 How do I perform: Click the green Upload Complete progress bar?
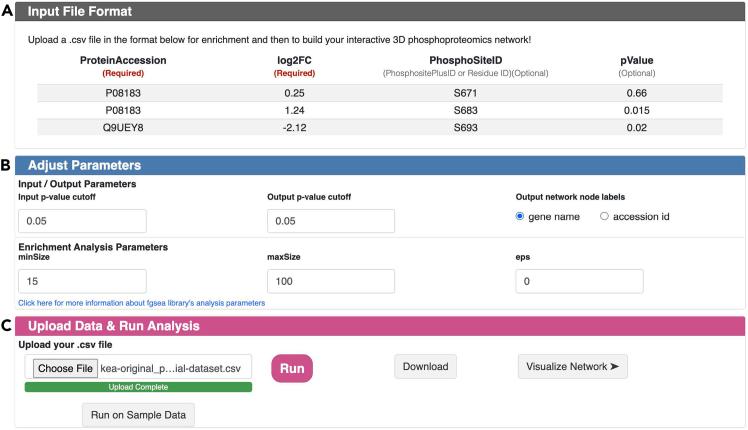coord(138,386)
